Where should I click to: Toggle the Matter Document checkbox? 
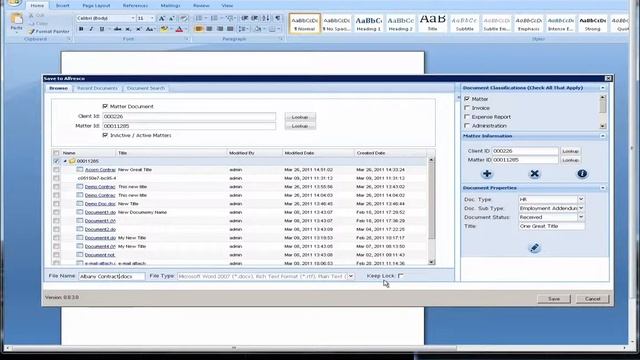(x=105, y=106)
